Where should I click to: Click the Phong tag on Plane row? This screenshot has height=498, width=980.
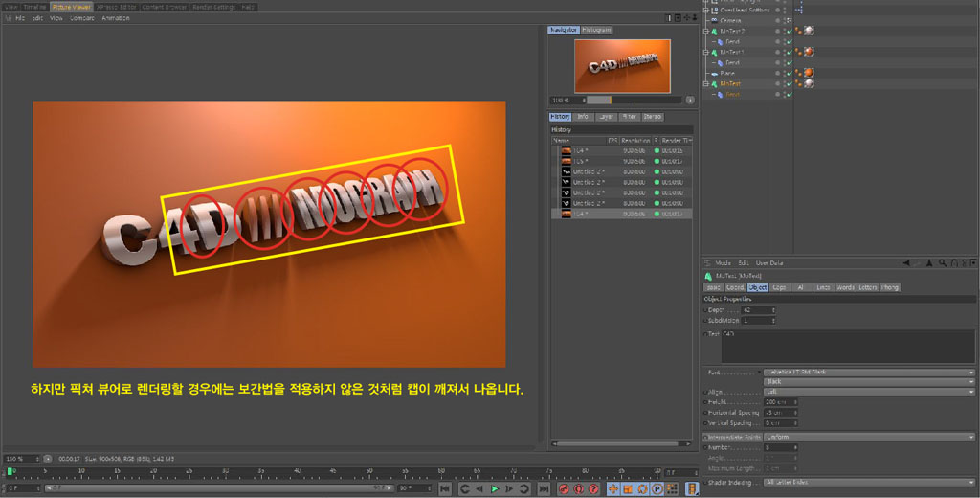(x=799, y=73)
